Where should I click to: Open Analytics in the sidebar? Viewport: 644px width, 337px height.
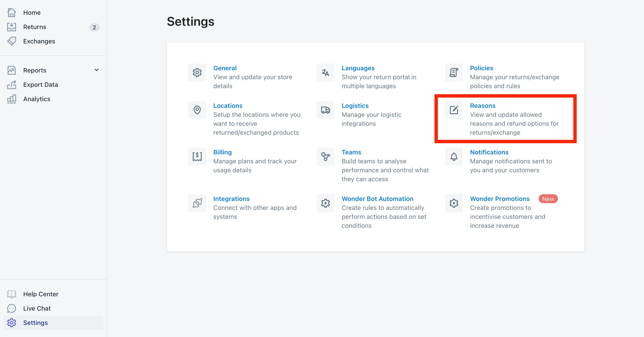click(x=37, y=99)
